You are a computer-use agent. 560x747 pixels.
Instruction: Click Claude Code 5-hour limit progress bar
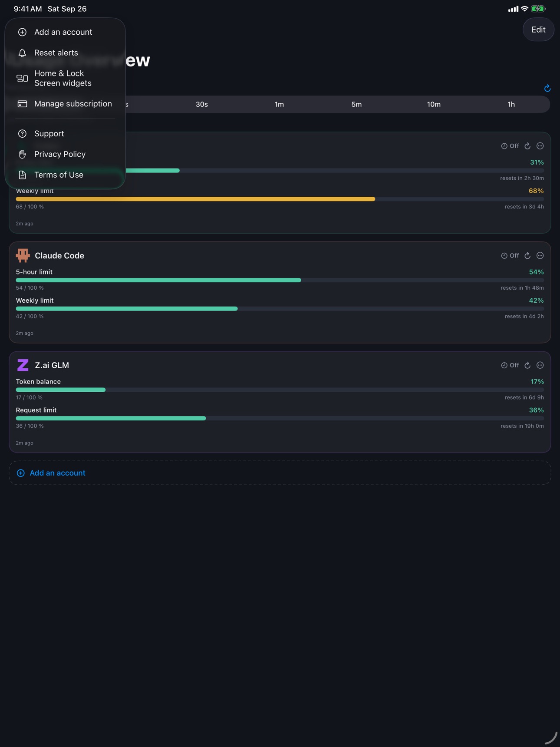280,280
